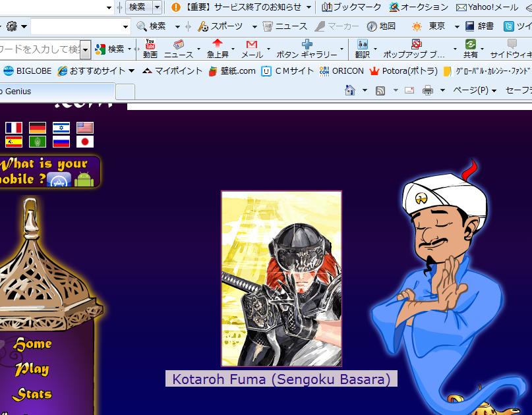This screenshot has height=415, width=532.
Task: Click the What is your mobile banner
Action: [x=50, y=171]
